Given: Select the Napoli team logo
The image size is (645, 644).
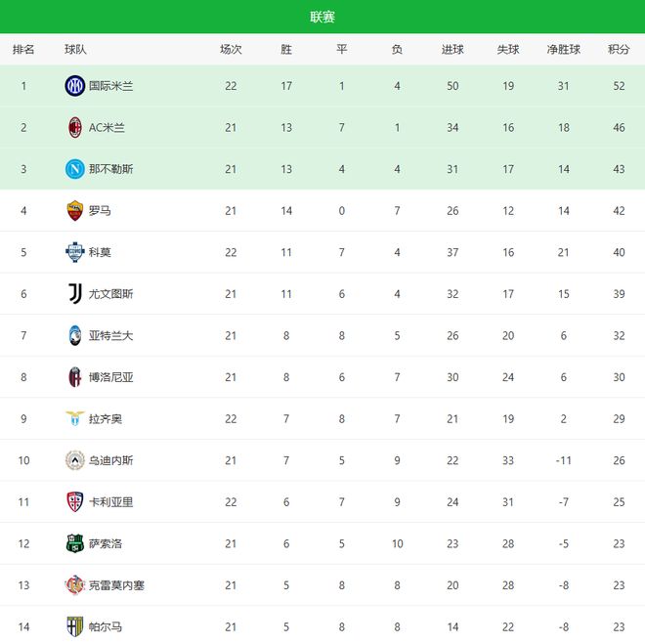Looking at the screenshot, I should [75, 169].
